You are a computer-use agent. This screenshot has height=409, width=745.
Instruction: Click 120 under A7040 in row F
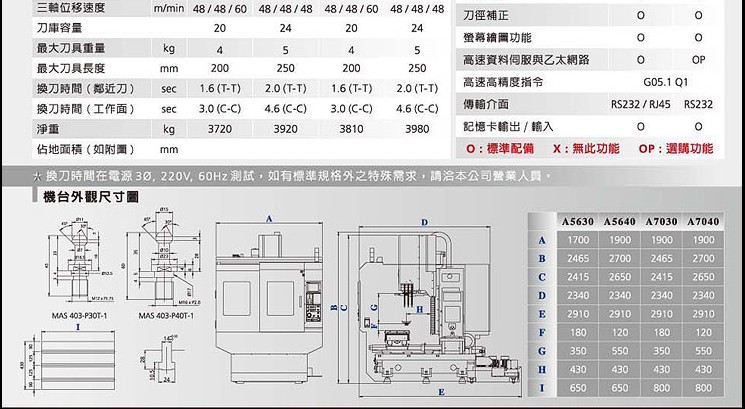pyautogui.click(x=703, y=333)
